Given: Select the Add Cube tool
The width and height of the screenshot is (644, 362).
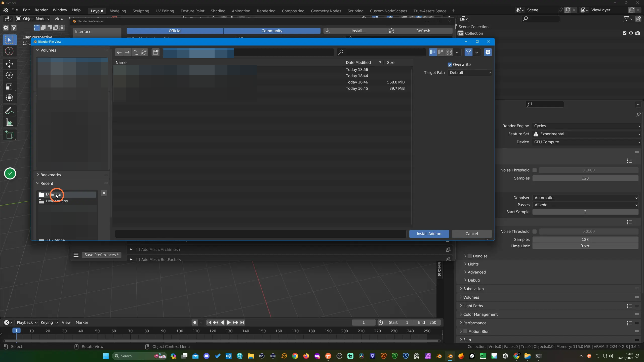Looking at the screenshot, I should coord(9,135).
